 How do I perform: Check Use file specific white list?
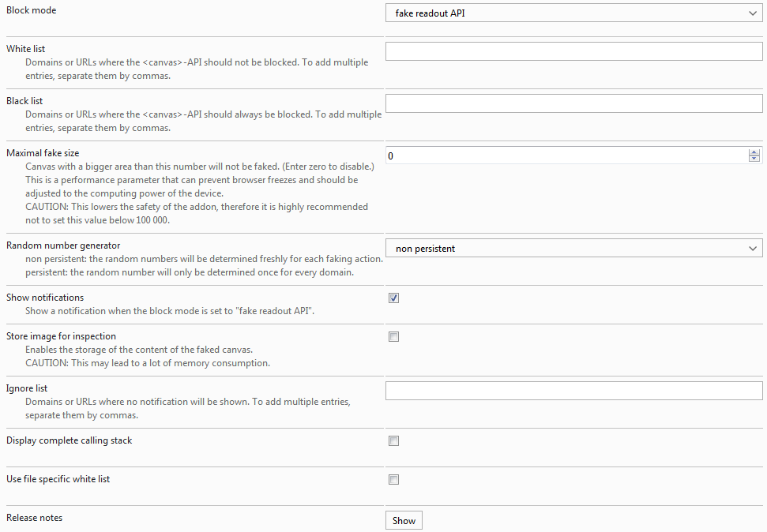click(394, 479)
